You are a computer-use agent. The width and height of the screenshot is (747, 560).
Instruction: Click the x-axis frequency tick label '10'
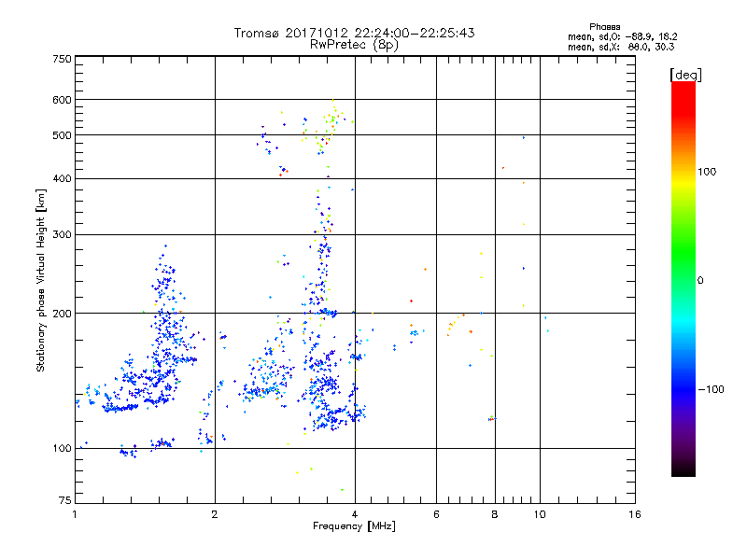coord(540,514)
